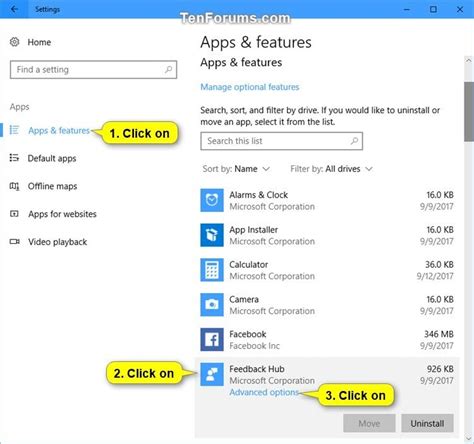Viewport: 474px width, 444px height.
Task: Click Feedback Hub's 926 KB size
Action: (440, 369)
